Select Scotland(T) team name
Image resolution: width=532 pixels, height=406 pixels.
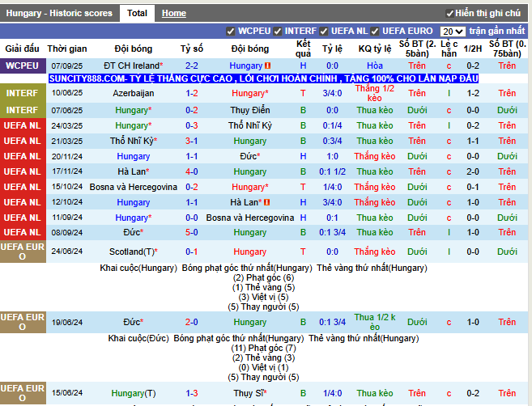(x=134, y=252)
